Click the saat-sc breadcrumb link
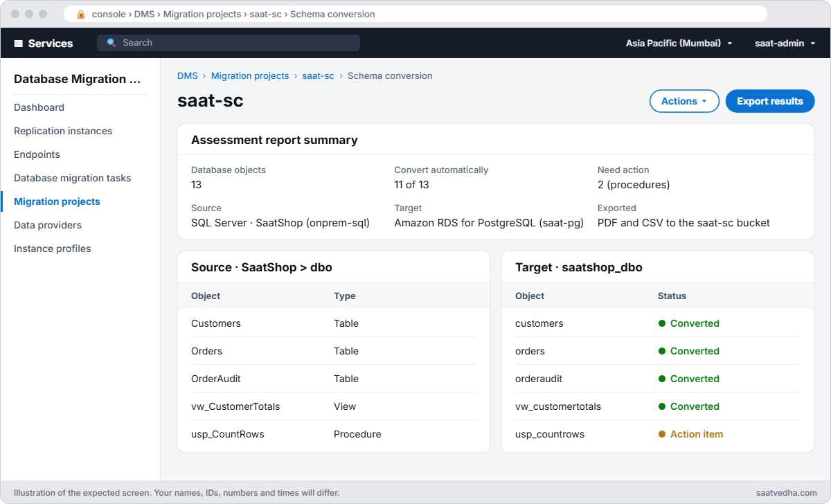This screenshot has width=831, height=504. [x=319, y=76]
